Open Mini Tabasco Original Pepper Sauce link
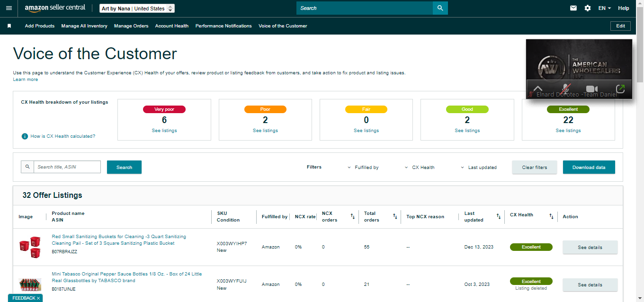 point(126,277)
